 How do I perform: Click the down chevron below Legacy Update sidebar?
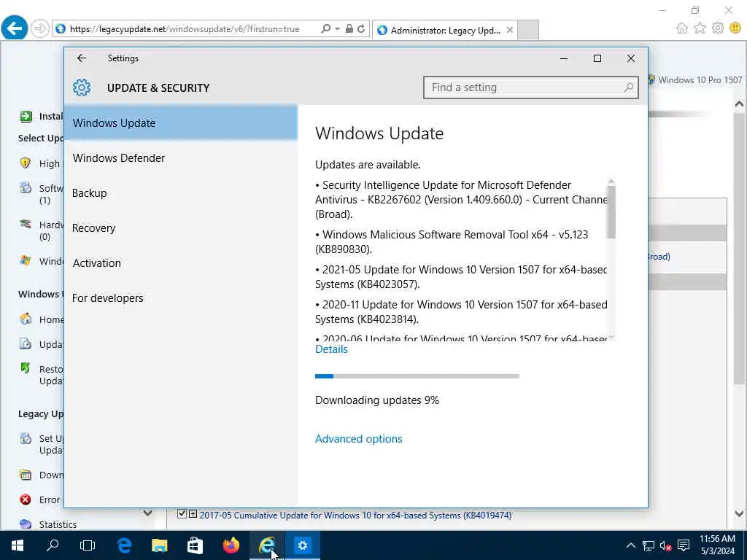tap(147, 513)
